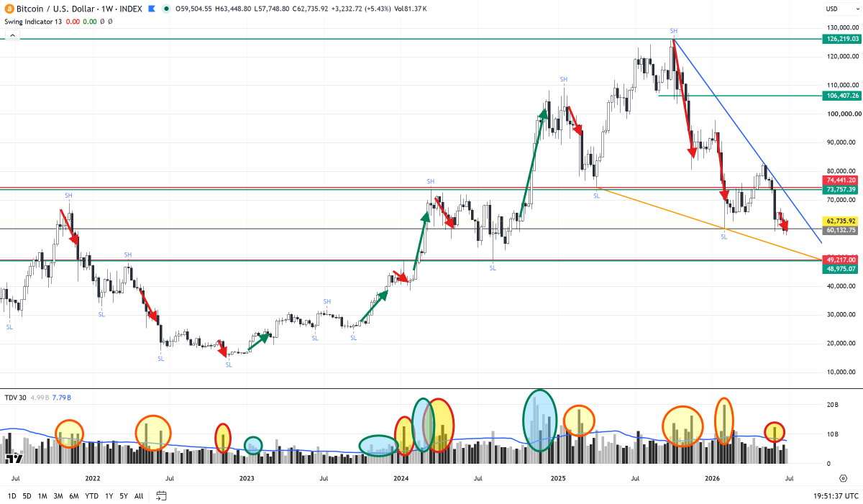Select the 5Y time range
This screenshot has width=863, height=504.
124,495
